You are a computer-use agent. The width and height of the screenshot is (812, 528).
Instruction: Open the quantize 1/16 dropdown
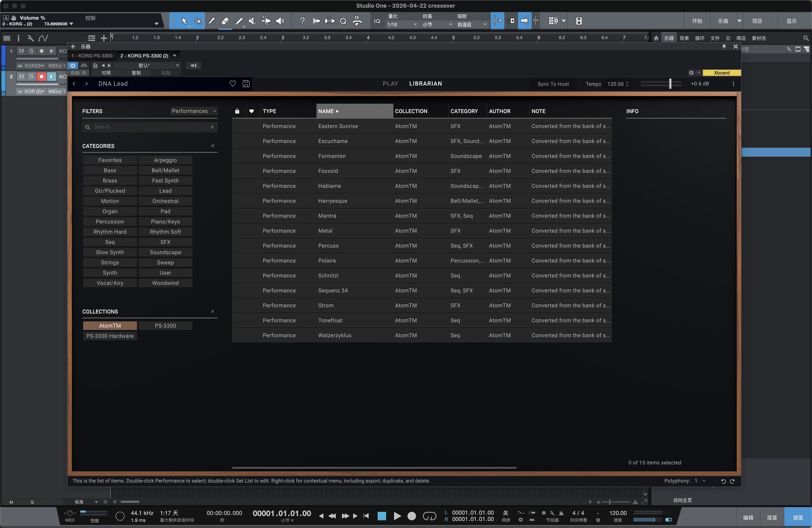(402, 25)
